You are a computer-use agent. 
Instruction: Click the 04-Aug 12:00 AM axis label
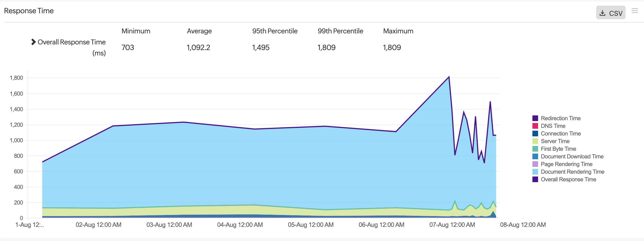(x=240, y=225)
